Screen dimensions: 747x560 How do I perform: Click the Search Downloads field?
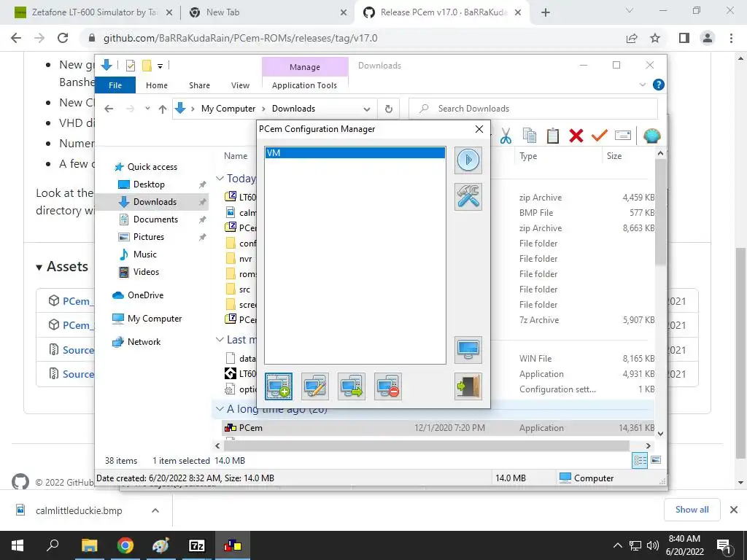[533, 109]
